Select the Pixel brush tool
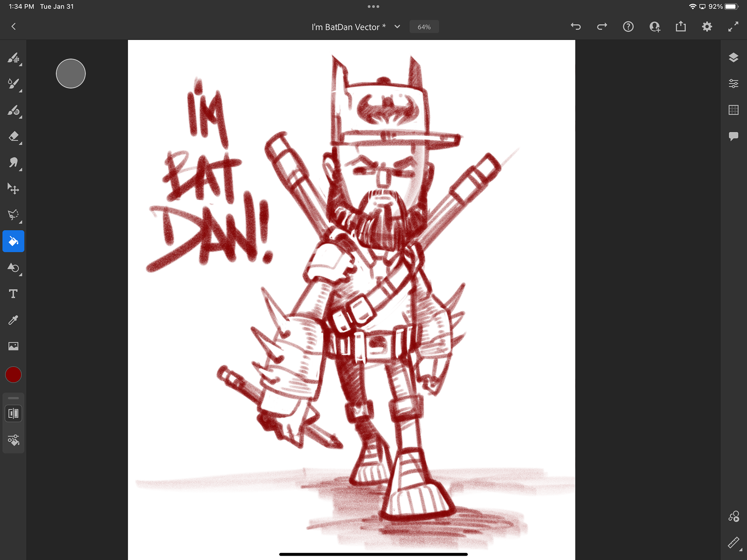This screenshot has width=747, height=560. pos(13,58)
